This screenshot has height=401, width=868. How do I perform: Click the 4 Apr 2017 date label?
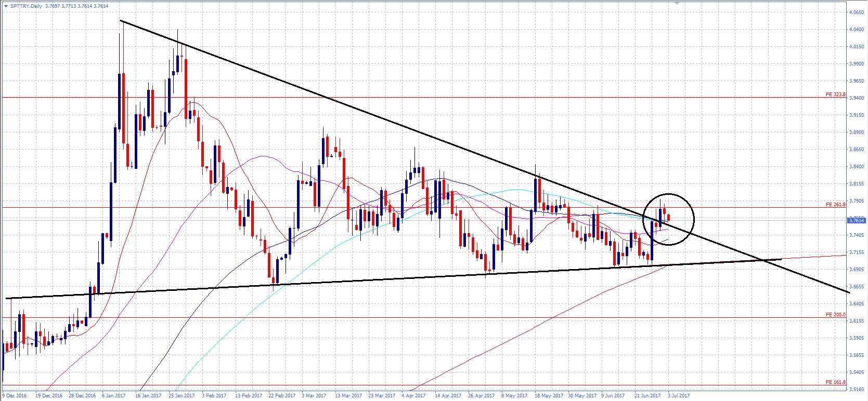(413, 396)
